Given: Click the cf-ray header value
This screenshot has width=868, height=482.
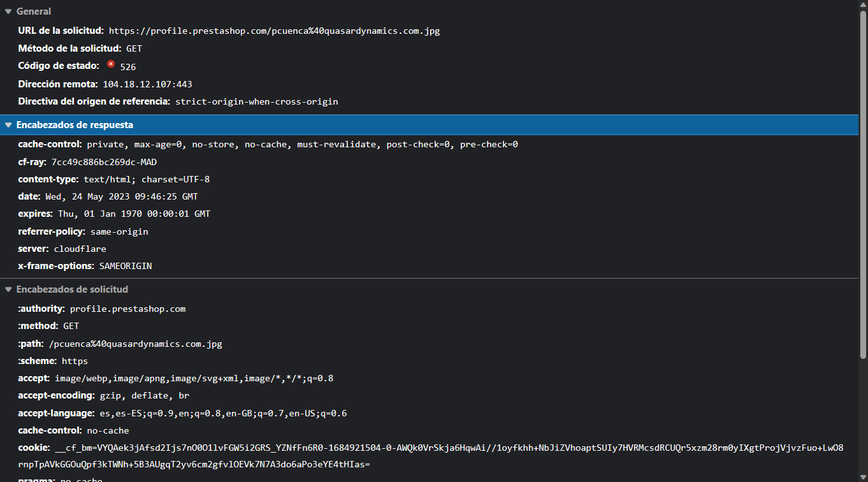Looking at the screenshot, I should [x=104, y=162].
